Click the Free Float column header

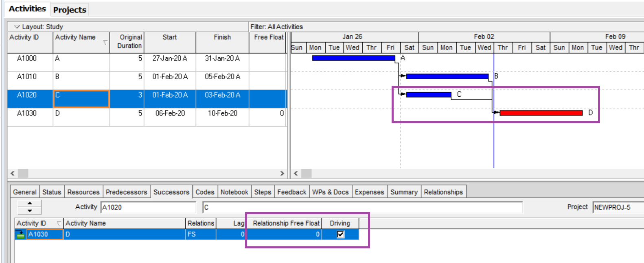pyautogui.click(x=268, y=37)
